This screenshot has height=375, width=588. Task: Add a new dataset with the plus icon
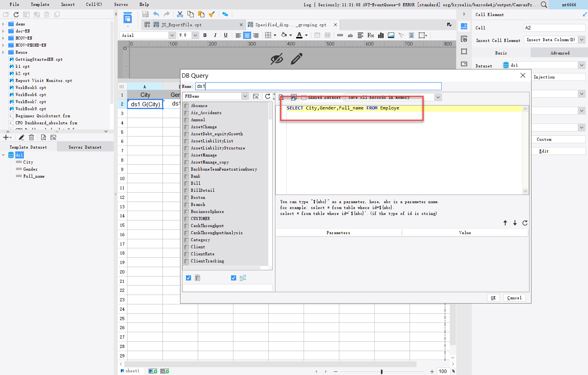click(5, 137)
